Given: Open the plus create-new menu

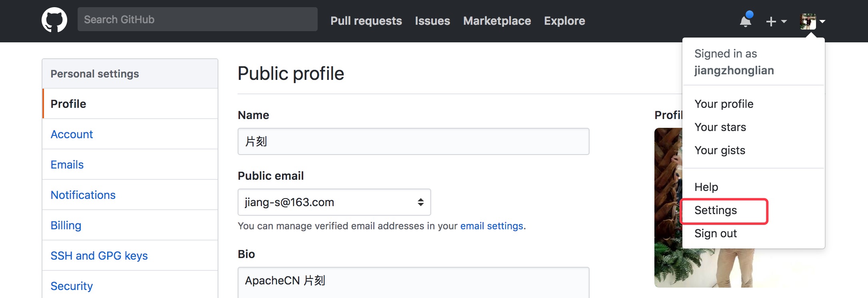Looking at the screenshot, I should point(776,22).
